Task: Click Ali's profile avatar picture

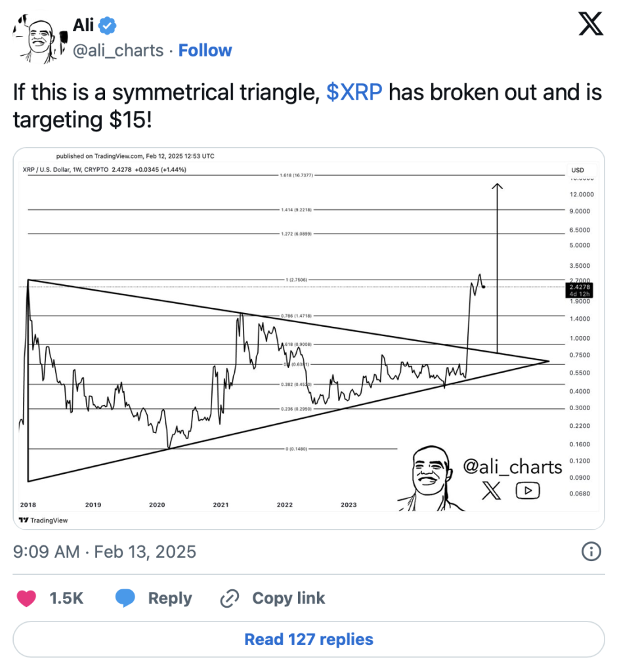Action: point(39,38)
